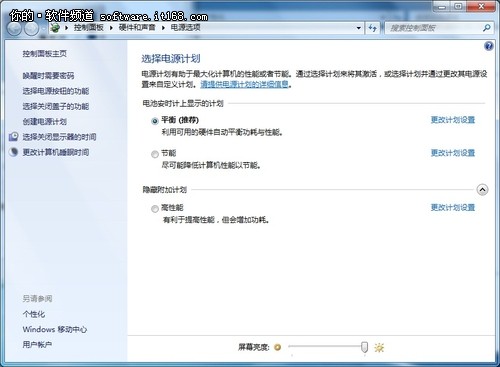This screenshot has width=500, height=367.
Task: Select the 平衡 (推荐) power plan radio button
Action: [x=154, y=121]
